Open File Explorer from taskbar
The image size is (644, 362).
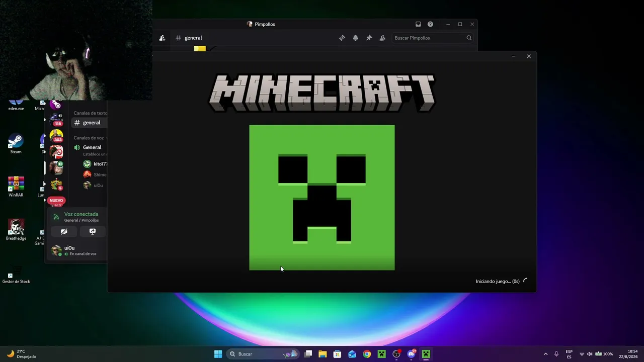click(323, 354)
